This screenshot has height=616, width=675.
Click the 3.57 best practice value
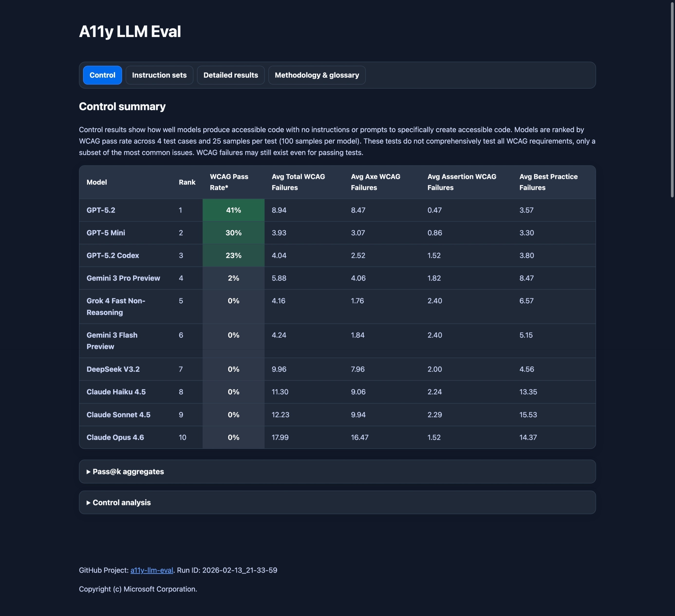526,210
